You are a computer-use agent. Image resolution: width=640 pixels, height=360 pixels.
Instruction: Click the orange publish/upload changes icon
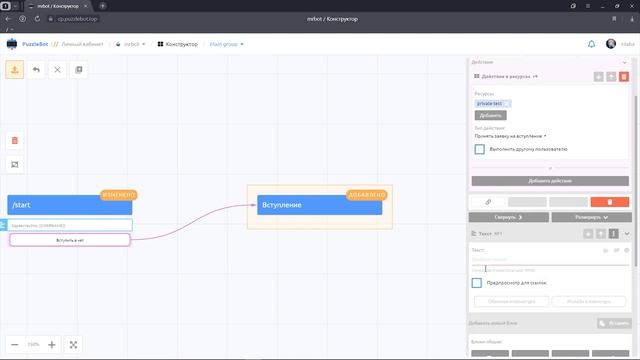[15, 70]
